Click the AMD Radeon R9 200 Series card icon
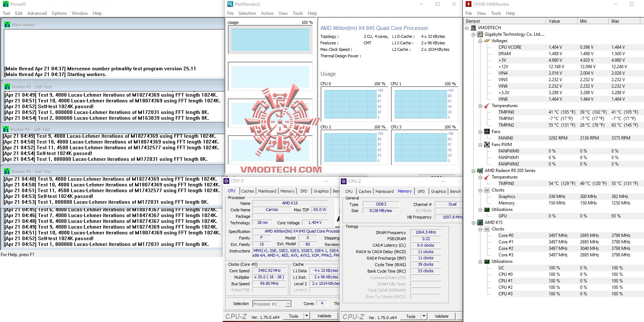The image size is (644, 322). (480, 171)
